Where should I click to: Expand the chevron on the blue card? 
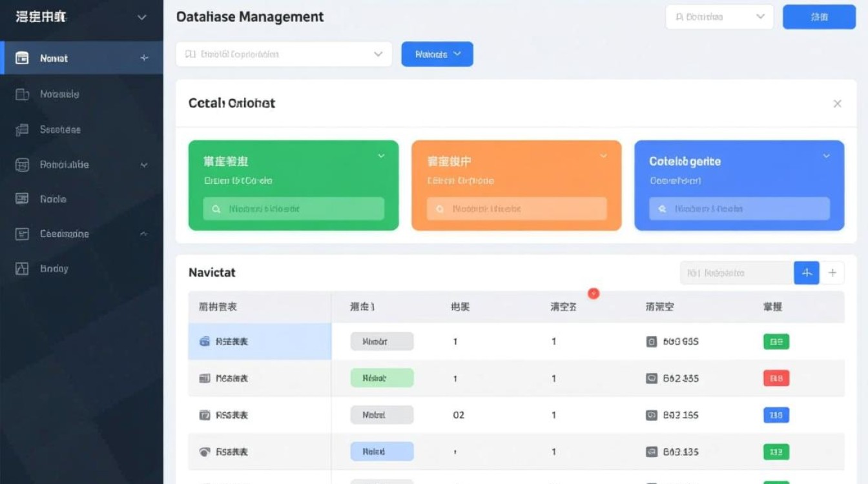point(827,156)
